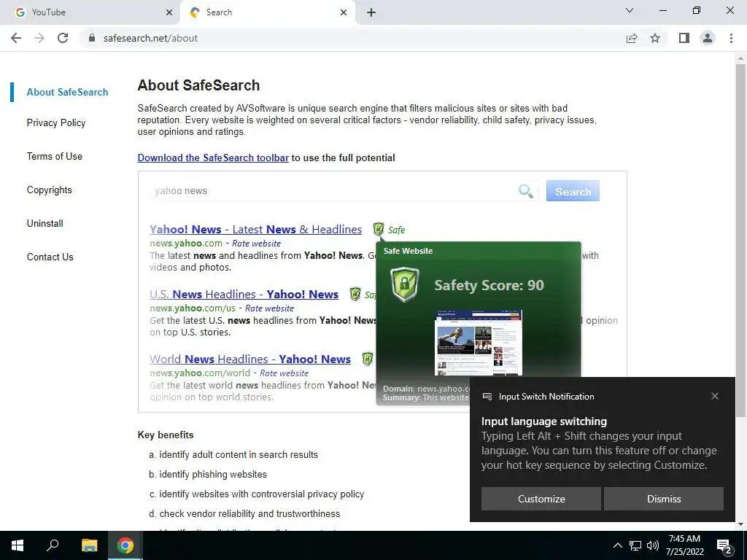Rate website for news.yahoo.com
This screenshot has width=747, height=560.
coord(256,244)
